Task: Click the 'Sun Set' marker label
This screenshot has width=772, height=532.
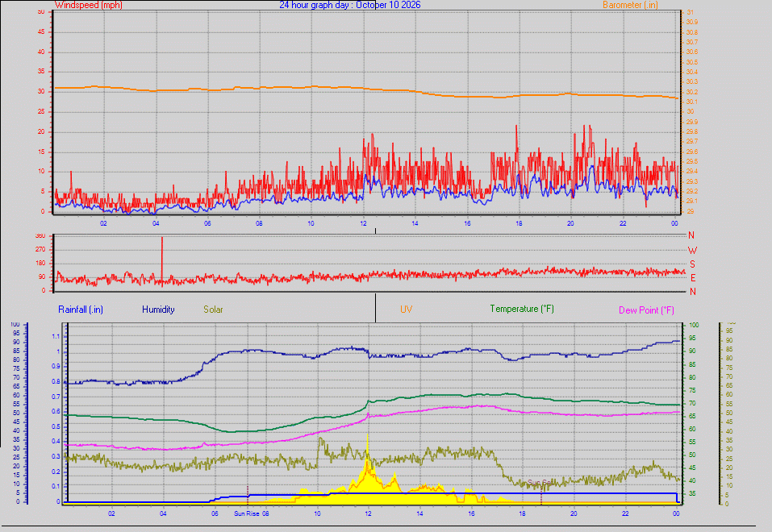Action: coord(539,483)
